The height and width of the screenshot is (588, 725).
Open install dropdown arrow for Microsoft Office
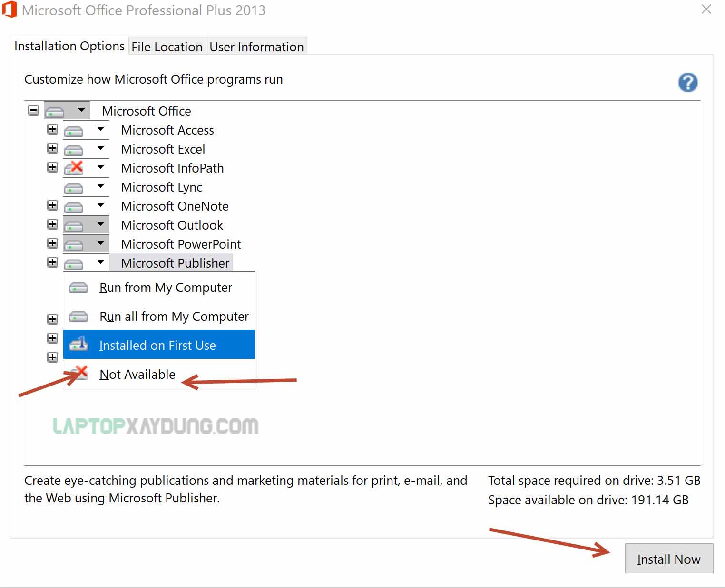(x=81, y=110)
